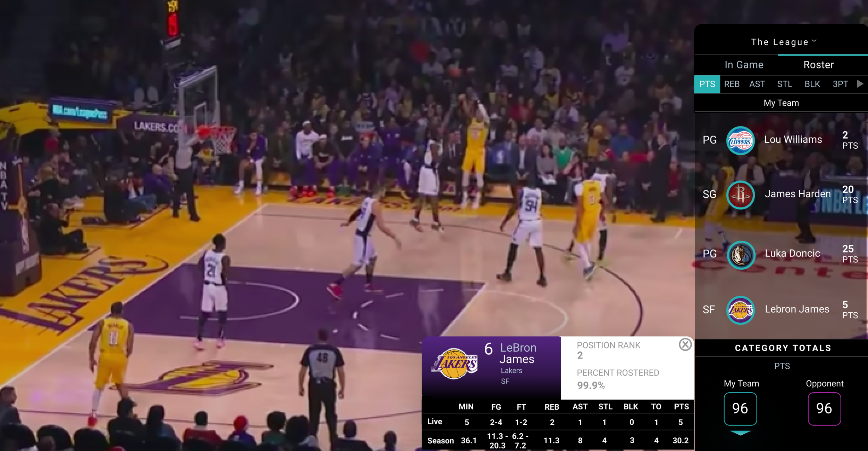Select the BLK stat filter
Viewport: 868px width, 451px height.
click(812, 84)
